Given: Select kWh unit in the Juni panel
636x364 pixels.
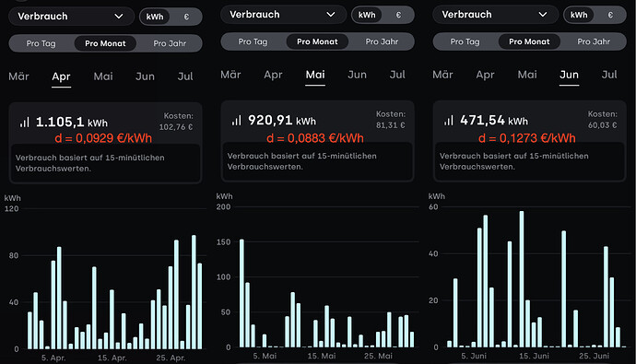Looking at the screenshot, I should 579,15.
